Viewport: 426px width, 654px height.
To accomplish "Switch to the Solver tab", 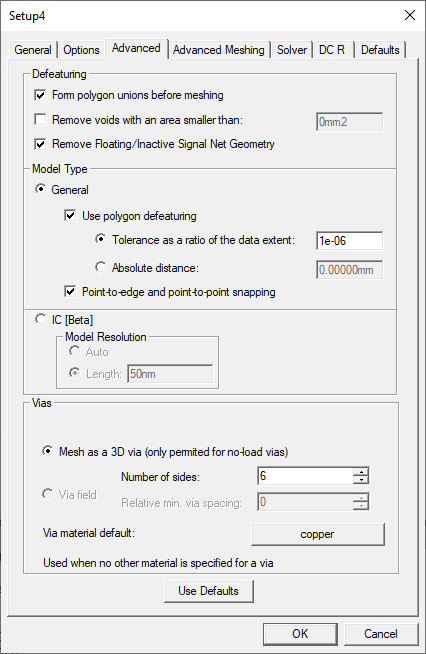I will click(x=292, y=50).
